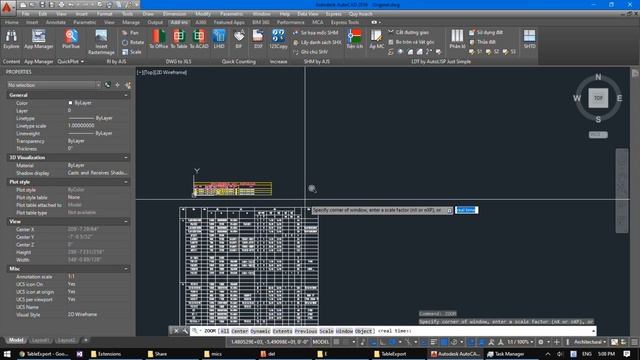Click the North compass label on ViewCube
Viewport: 640px width, 360px height.
coord(598,77)
